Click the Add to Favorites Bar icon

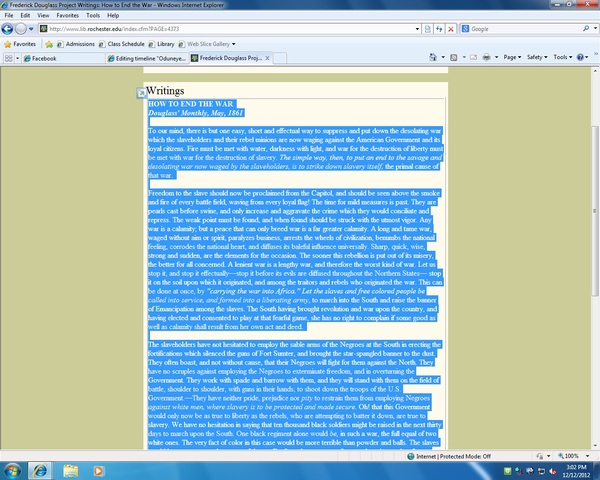(x=49, y=44)
